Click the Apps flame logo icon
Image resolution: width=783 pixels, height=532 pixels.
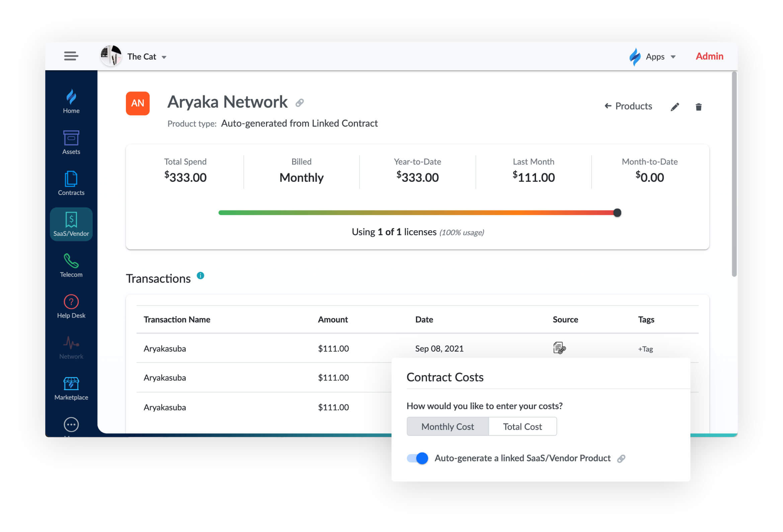point(635,57)
